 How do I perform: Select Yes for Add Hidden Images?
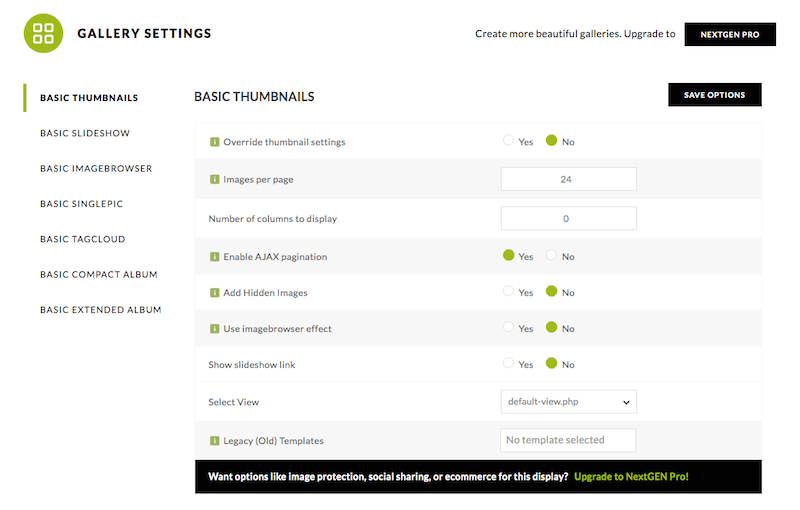click(508, 291)
